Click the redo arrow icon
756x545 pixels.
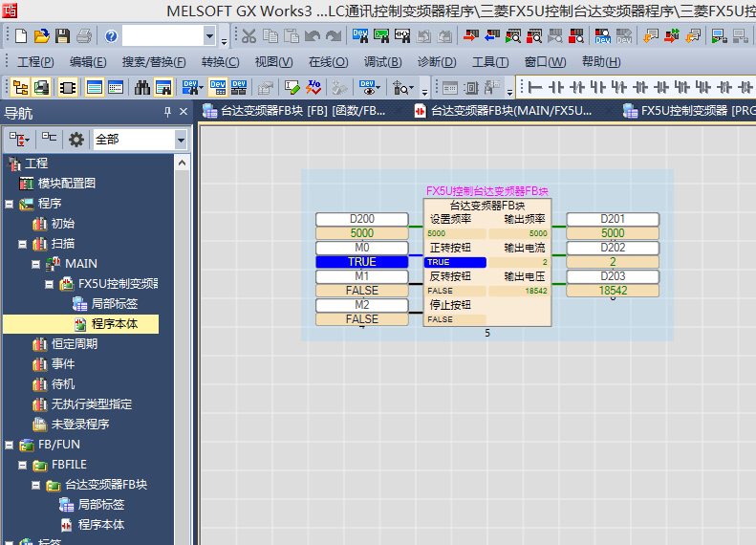pos(334,35)
